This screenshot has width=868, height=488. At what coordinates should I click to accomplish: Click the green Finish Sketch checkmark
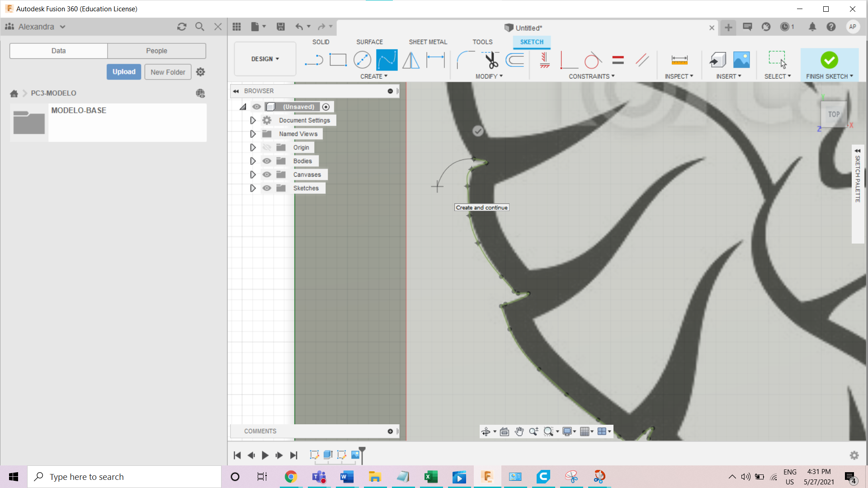pyautogui.click(x=829, y=60)
